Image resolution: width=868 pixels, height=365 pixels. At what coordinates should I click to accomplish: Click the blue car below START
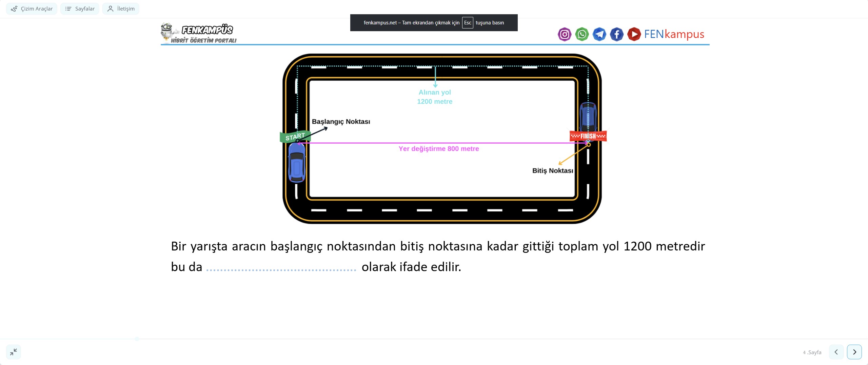pos(297,163)
